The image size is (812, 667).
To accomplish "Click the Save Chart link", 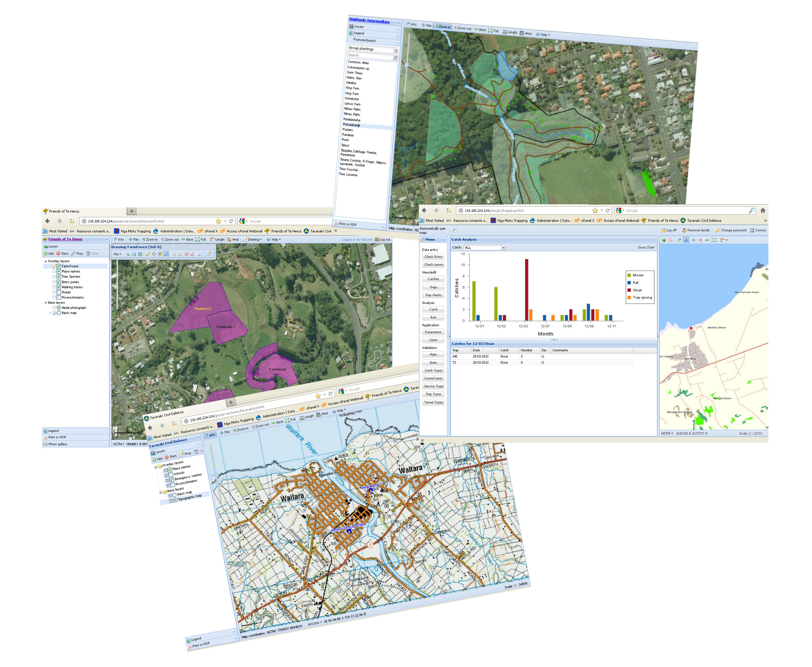I will tap(646, 247).
